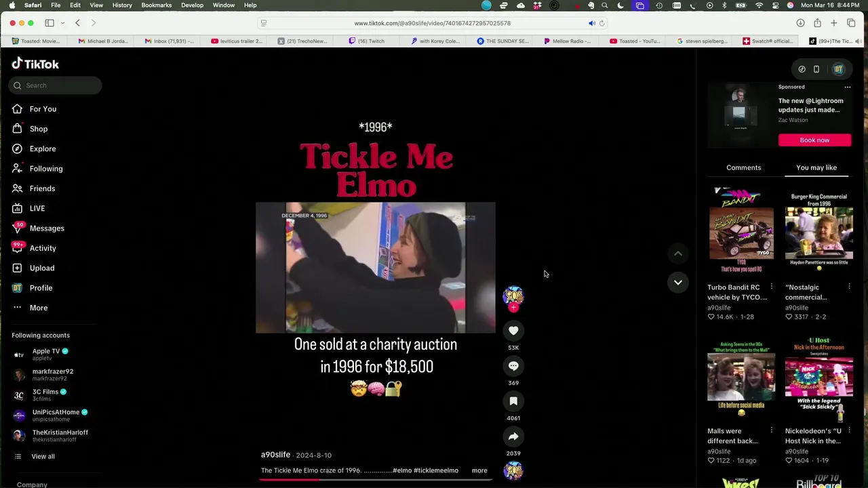Open the Friends page
The width and height of the screenshot is (868, 488).
click(x=33, y=188)
